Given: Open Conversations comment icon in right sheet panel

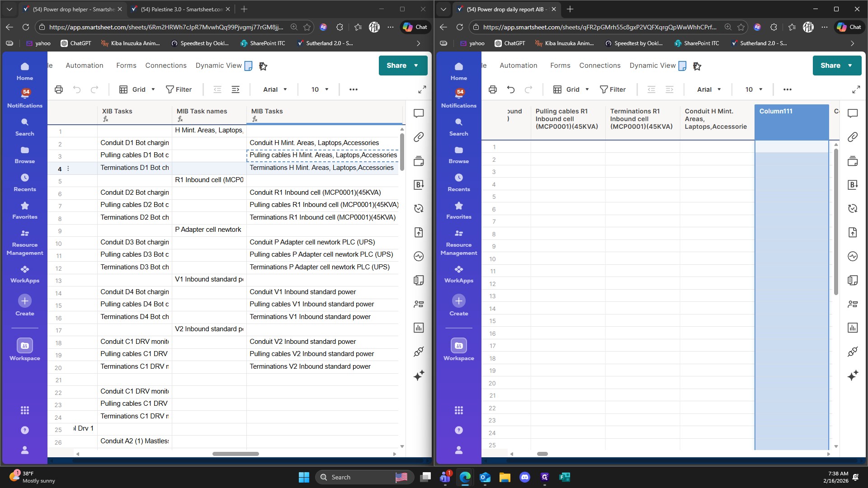Looking at the screenshot, I should point(853,113).
